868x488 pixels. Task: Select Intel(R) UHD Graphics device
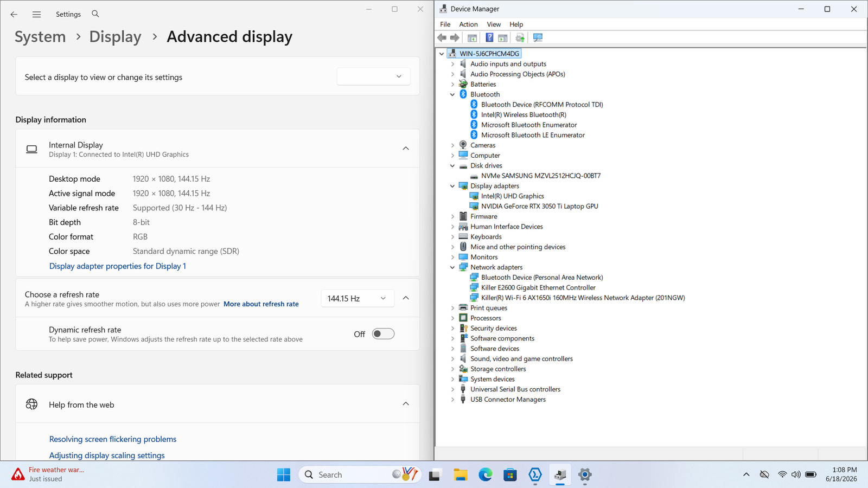(x=512, y=196)
